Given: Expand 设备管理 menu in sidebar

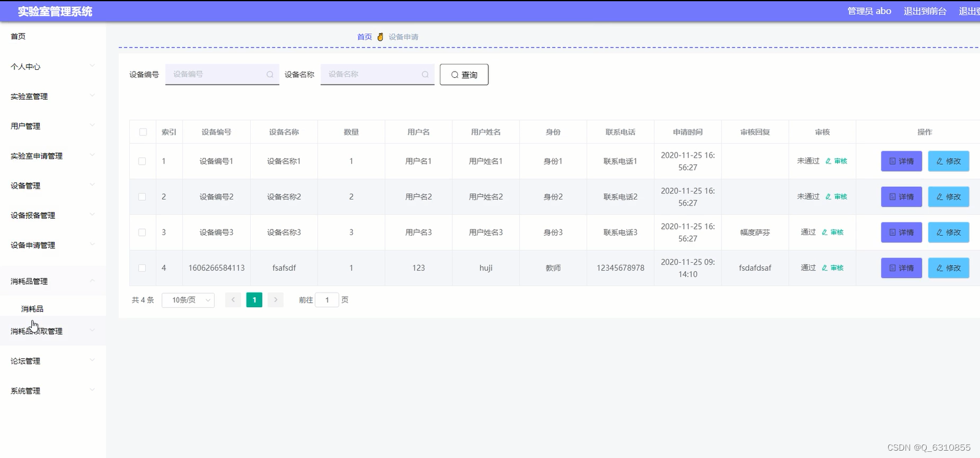Looking at the screenshot, I should click(53, 186).
